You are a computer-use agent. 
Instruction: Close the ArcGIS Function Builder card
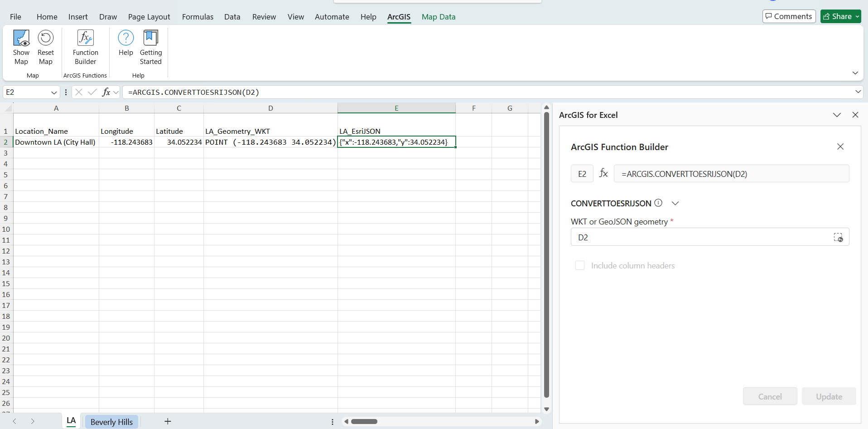(840, 146)
